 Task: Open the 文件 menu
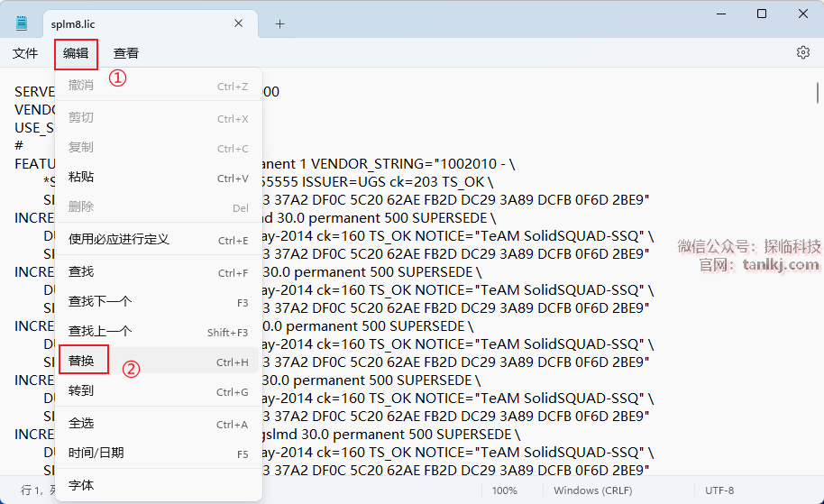click(x=25, y=53)
